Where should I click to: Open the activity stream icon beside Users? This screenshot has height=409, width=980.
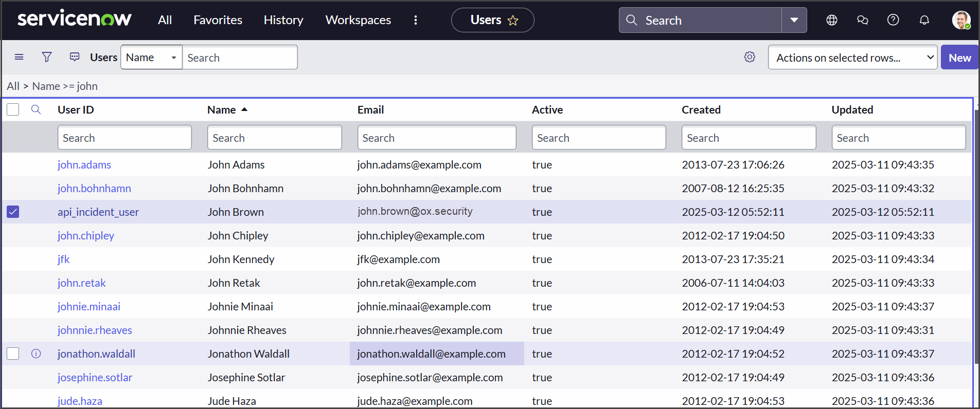point(75,57)
